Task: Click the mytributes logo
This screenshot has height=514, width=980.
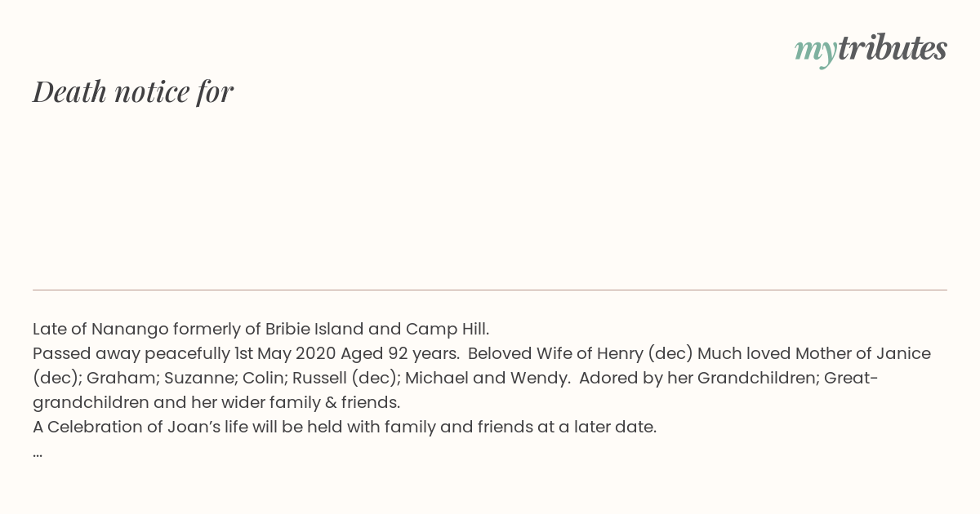Action: click(x=871, y=49)
